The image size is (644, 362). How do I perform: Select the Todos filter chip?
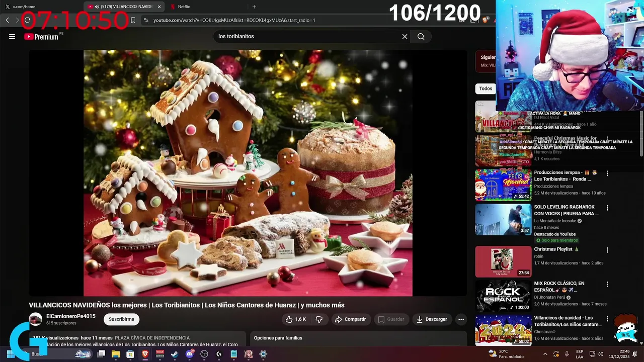(486, 88)
